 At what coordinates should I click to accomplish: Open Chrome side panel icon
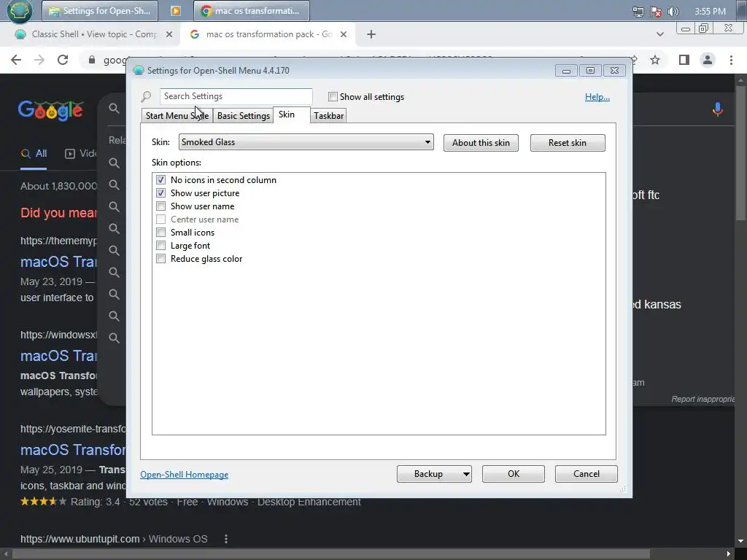684,60
